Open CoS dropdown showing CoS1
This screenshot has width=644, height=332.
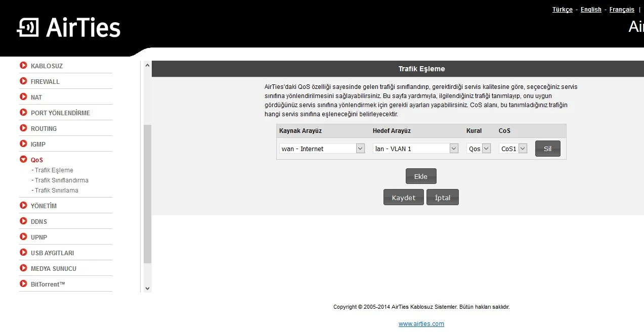(x=513, y=149)
